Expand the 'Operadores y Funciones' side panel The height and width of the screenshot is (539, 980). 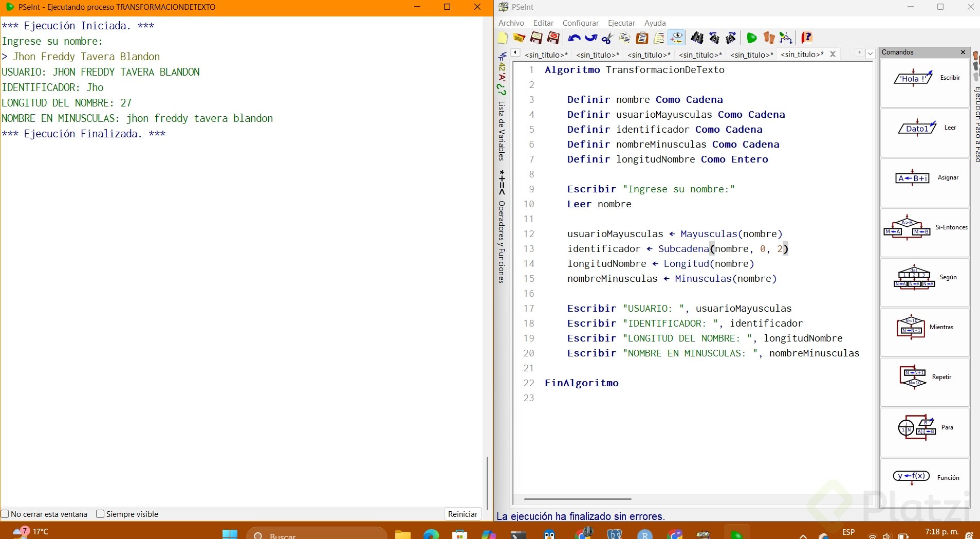502,242
